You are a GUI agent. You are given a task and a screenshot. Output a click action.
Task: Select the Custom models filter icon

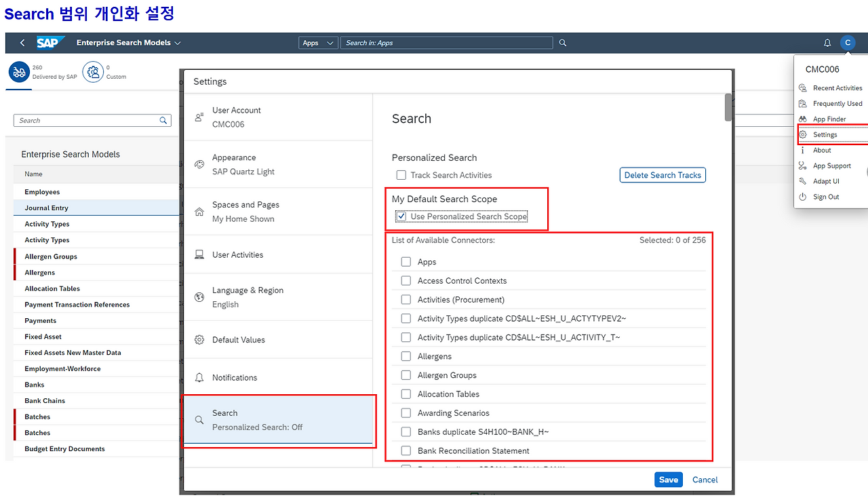[x=93, y=72]
